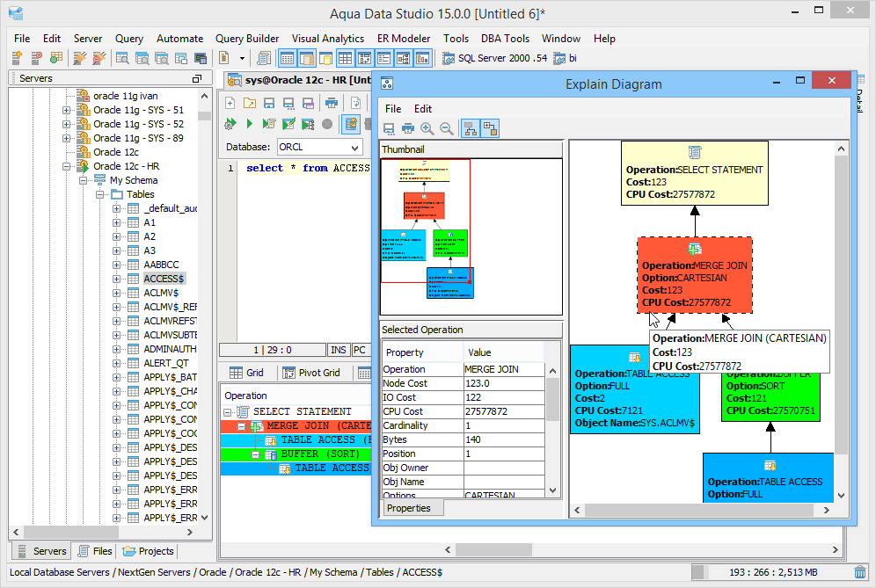Open the Visual Analytics menu
The width and height of the screenshot is (876, 588).
pos(328,39)
